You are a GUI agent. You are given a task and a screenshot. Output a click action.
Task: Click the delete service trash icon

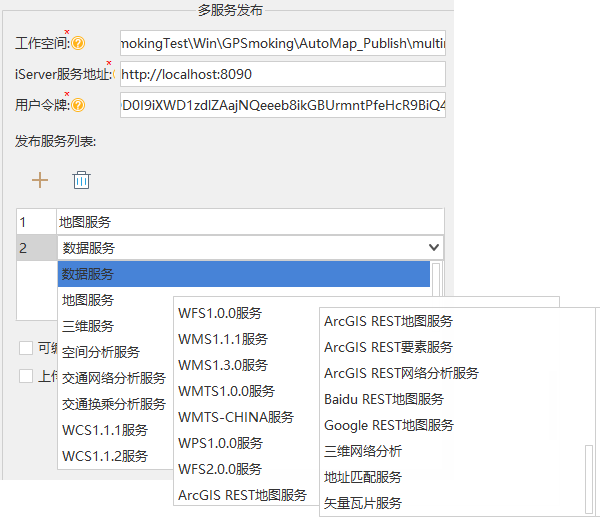(x=82, y=180)
